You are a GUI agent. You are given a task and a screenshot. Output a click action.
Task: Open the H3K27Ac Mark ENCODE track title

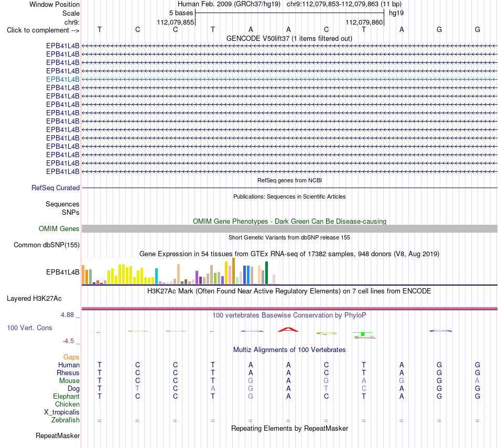pos(289,291)
